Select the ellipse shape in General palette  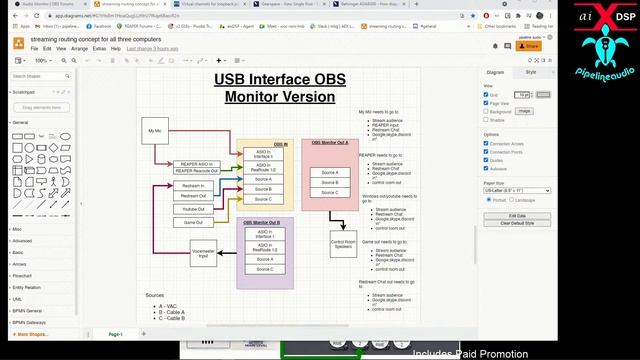tap(65, 136)
